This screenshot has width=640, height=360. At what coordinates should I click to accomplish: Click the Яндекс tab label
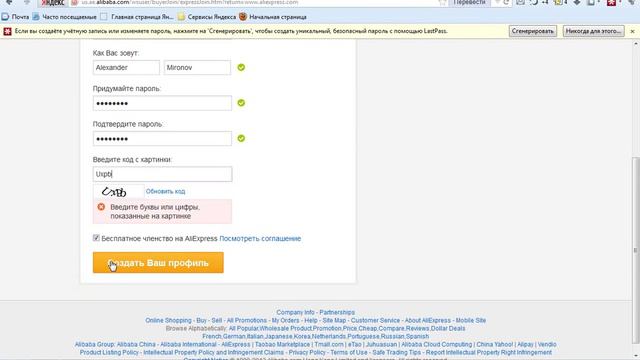tap(53, 3)
